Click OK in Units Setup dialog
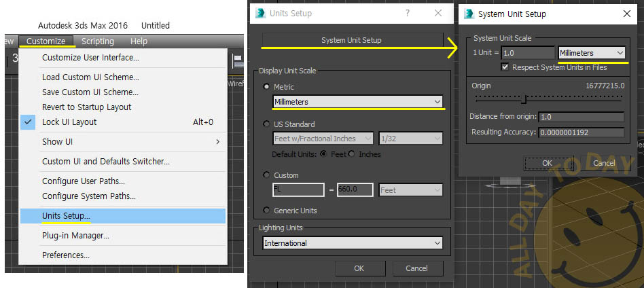 click(359, 268)
